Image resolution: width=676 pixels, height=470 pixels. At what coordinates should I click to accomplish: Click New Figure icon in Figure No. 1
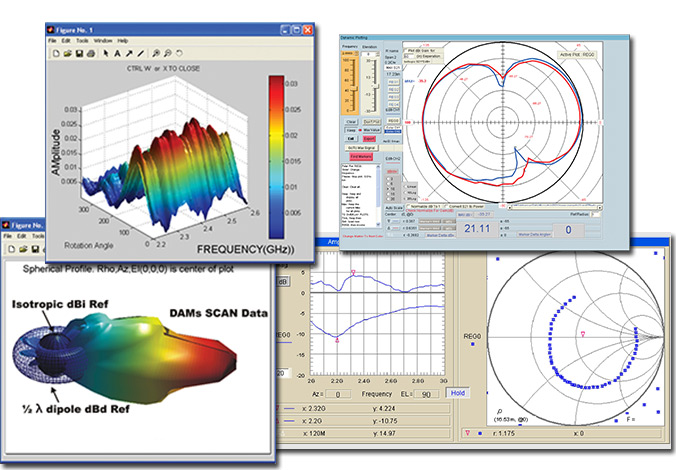(56, 53)
